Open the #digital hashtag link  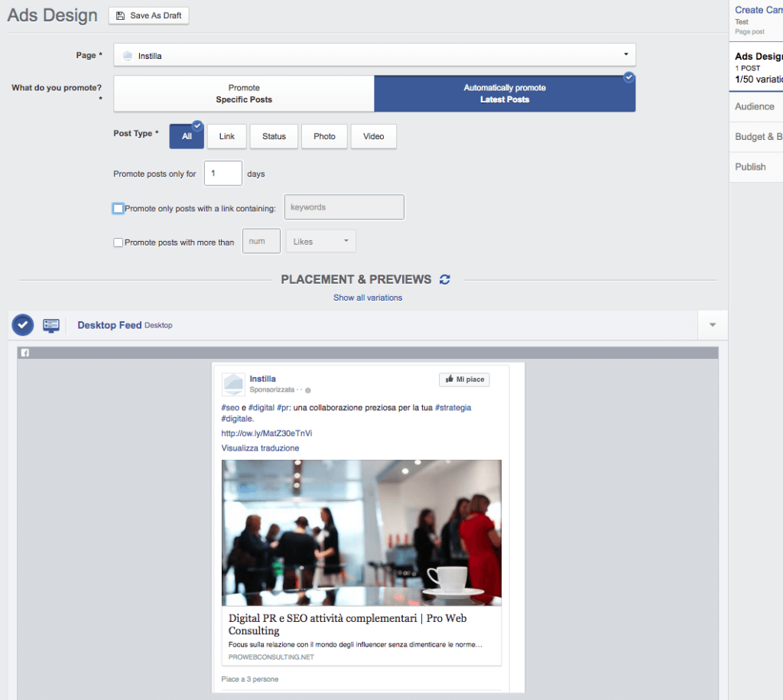[x=262, y=408]
